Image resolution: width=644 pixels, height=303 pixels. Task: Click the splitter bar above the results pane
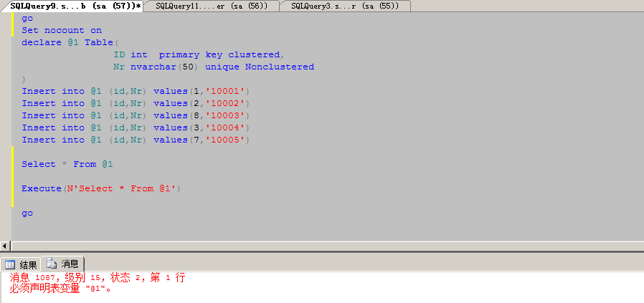(x=322, y=252)
